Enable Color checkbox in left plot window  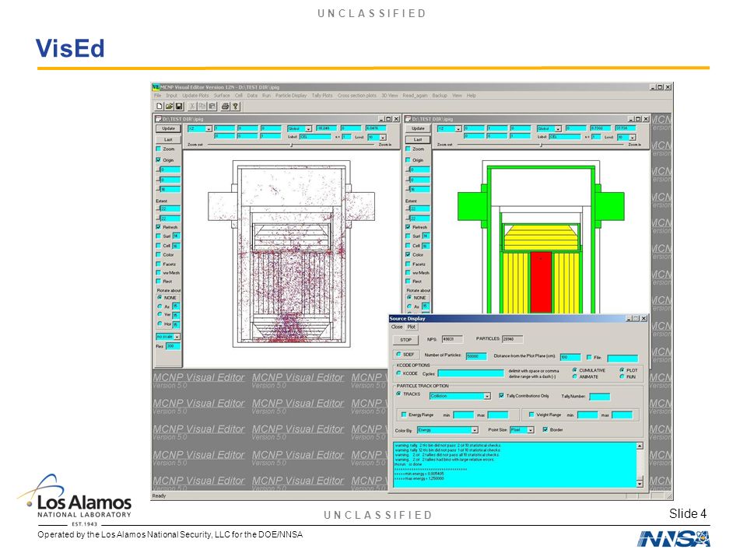click(159, 255)
